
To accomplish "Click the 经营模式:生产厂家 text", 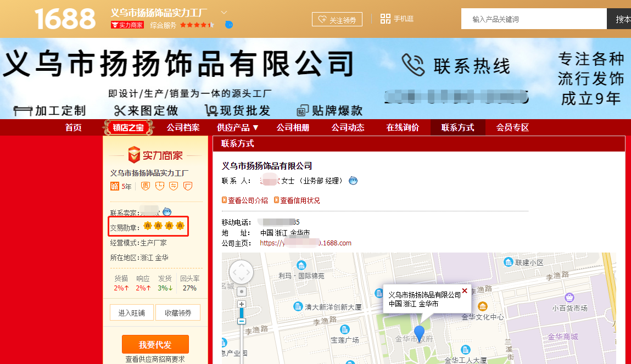I will [x=138, y=243].
